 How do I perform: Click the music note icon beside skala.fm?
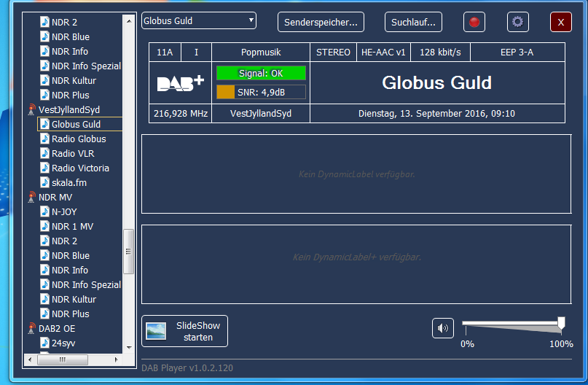(x=44, y=183)
